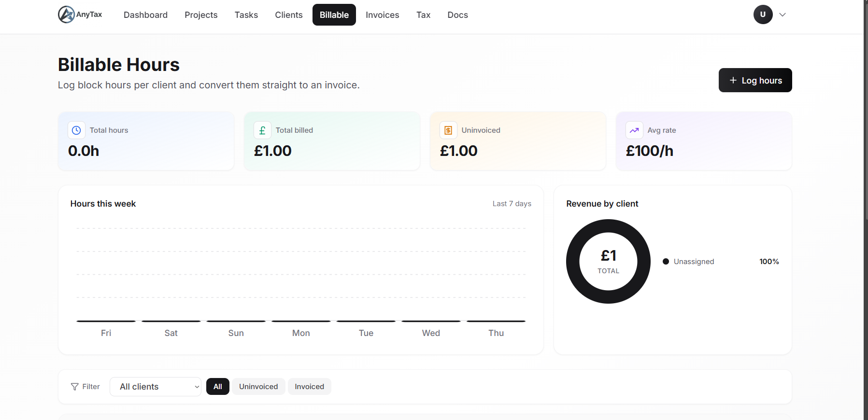Click the Wed day label in chart
This screenshot has height=420, width=868.
tap(431, 333)
